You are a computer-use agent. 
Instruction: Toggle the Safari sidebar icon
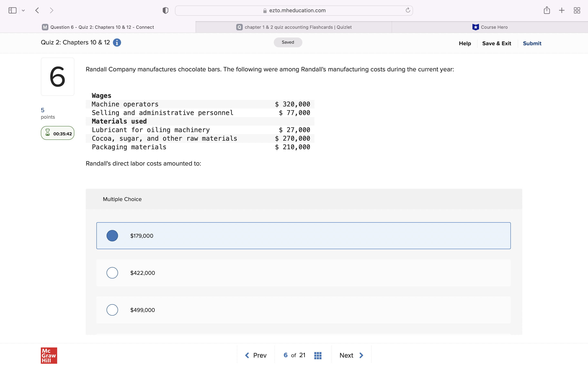point(12,10)
